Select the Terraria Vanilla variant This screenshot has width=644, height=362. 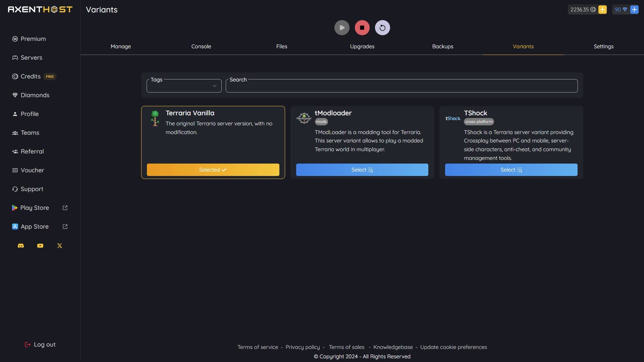click(213, 170)
